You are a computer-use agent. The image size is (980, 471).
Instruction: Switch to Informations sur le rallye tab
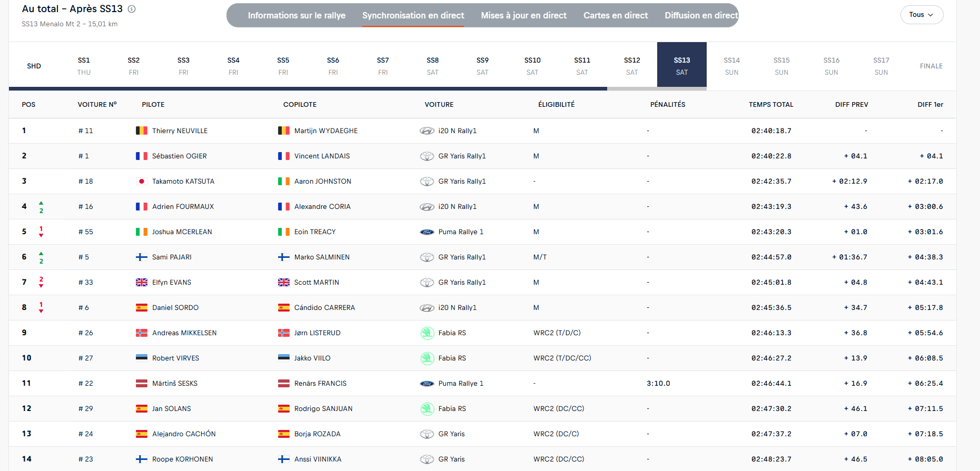pos(296,15)
